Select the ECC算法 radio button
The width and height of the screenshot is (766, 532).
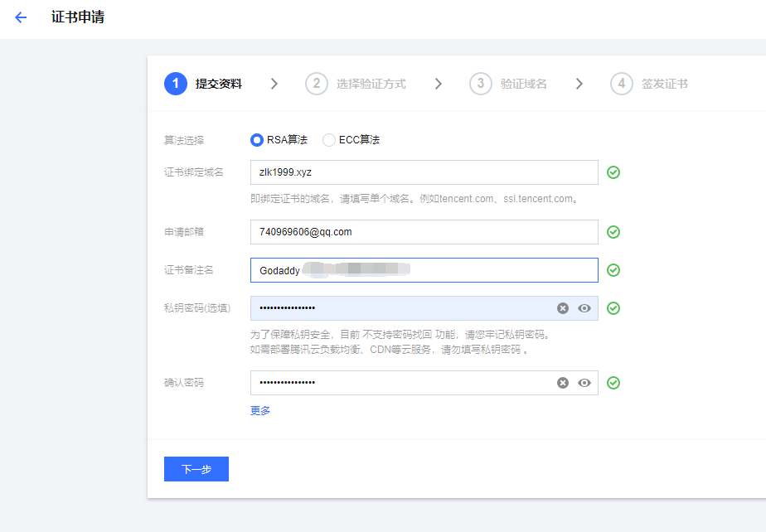329,140
